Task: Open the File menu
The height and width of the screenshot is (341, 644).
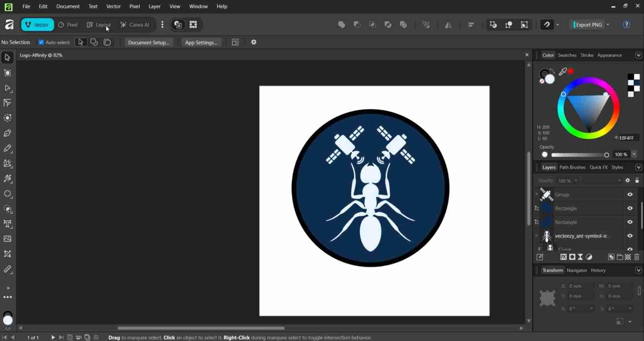Action: point(26,6)
